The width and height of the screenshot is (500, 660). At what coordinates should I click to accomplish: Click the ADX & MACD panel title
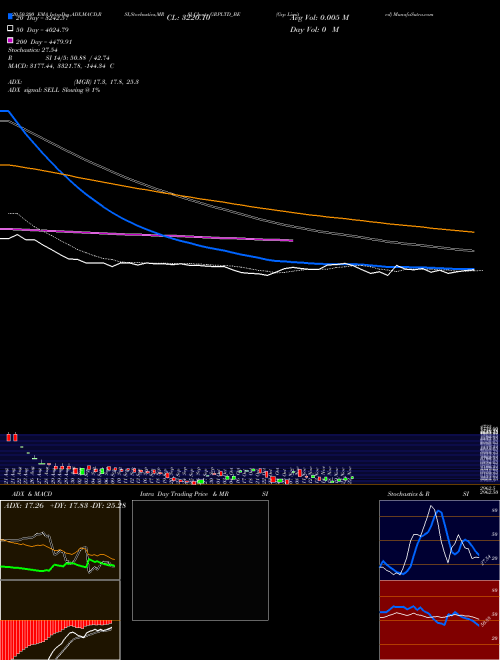32,494
